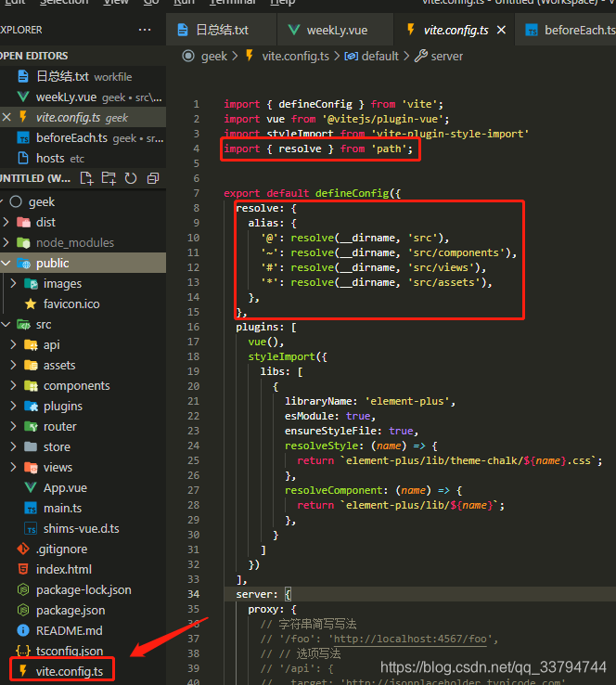Viewport: 616px width, 685px height.
Task: Click geek breadcrumb segment
Action: point(214,57)
